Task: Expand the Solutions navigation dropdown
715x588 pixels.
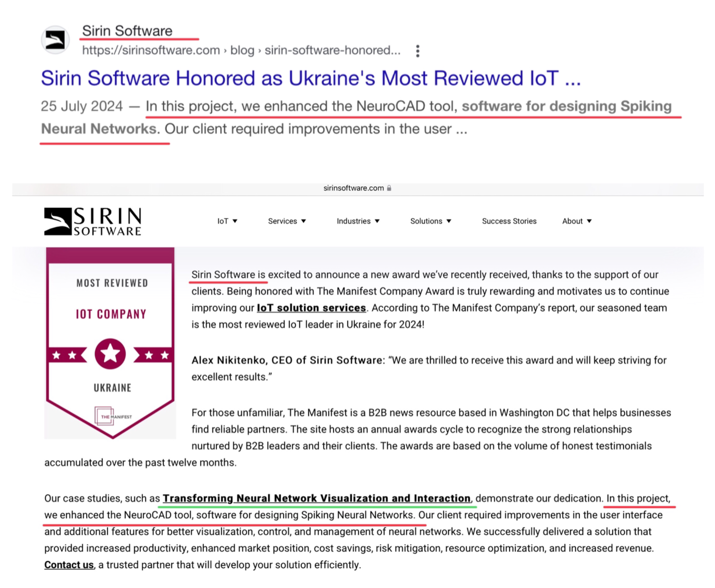Action: [x=430, y=221]
